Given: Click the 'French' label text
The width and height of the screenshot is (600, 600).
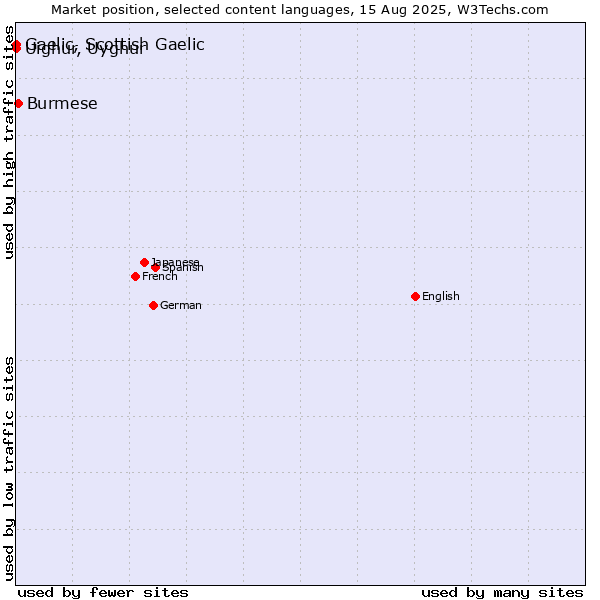Looking at the screenshot, I should coord(160,276).
